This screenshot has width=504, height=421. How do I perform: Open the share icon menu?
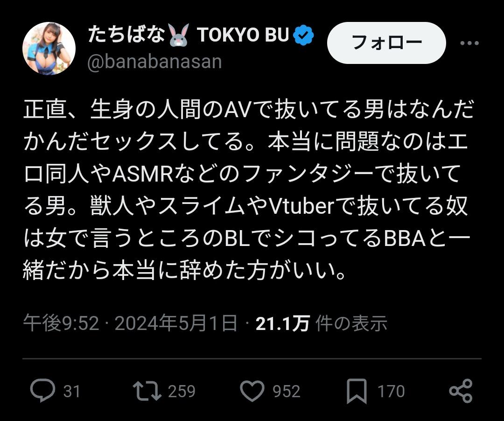click(x=461, y=391)
